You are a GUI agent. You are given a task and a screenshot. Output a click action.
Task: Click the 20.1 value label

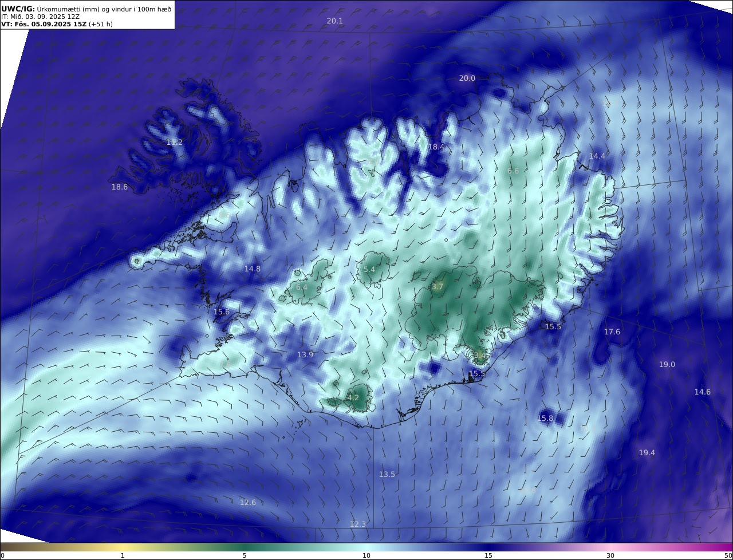point(334,21)
